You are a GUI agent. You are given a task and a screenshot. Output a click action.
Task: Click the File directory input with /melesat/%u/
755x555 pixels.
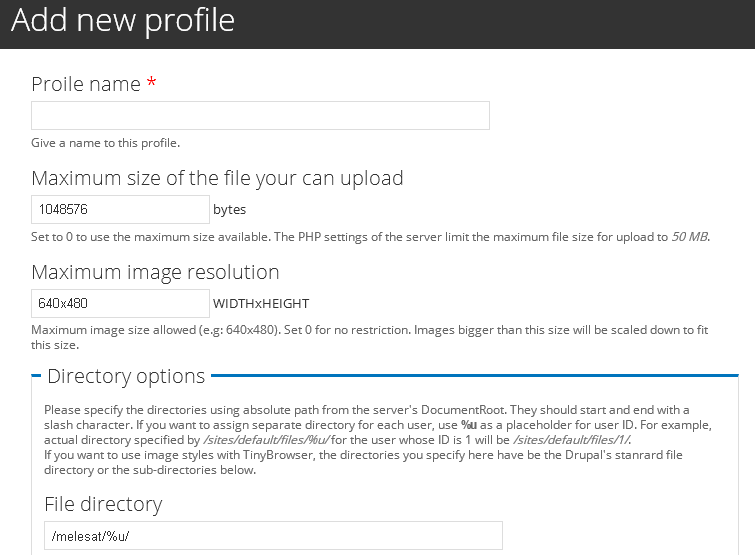[273, 535]
